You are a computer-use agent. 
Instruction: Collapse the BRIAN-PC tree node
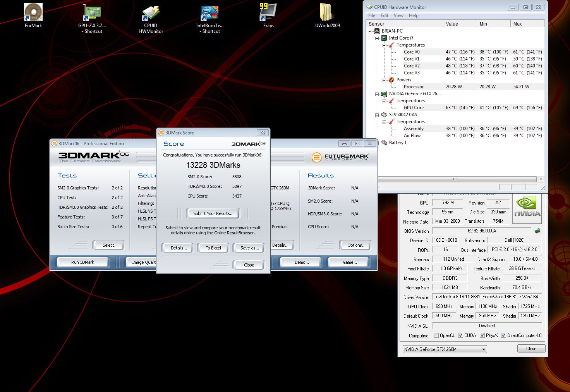[x=370, y=31]
